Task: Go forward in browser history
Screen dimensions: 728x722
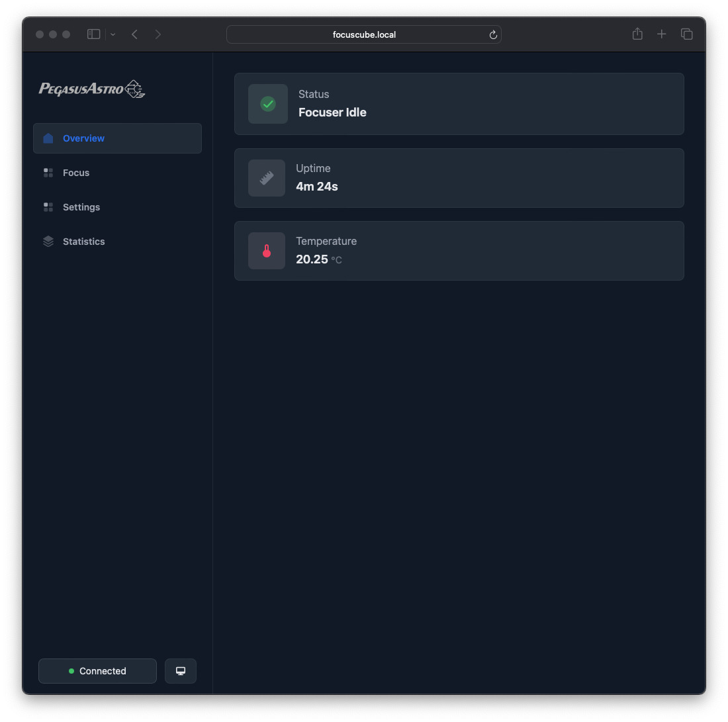Action: (x=158, y=34)
